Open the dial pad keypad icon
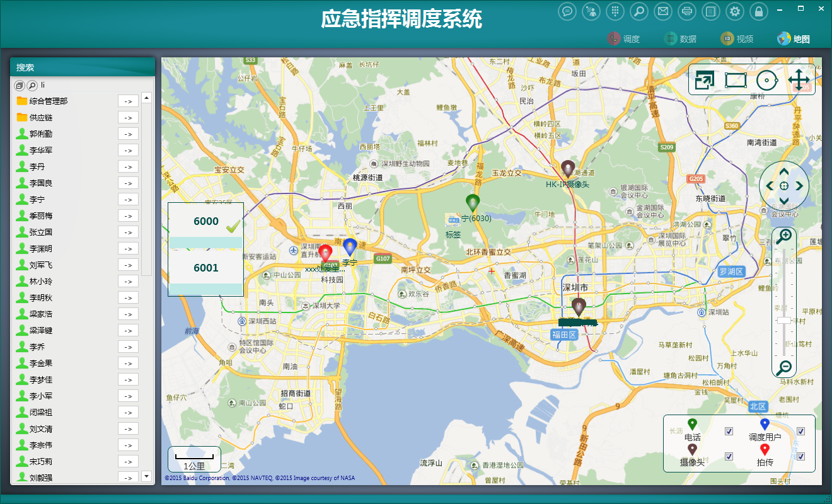The height and width of the screenshot is (504, 832). click(x=615, y=11)
